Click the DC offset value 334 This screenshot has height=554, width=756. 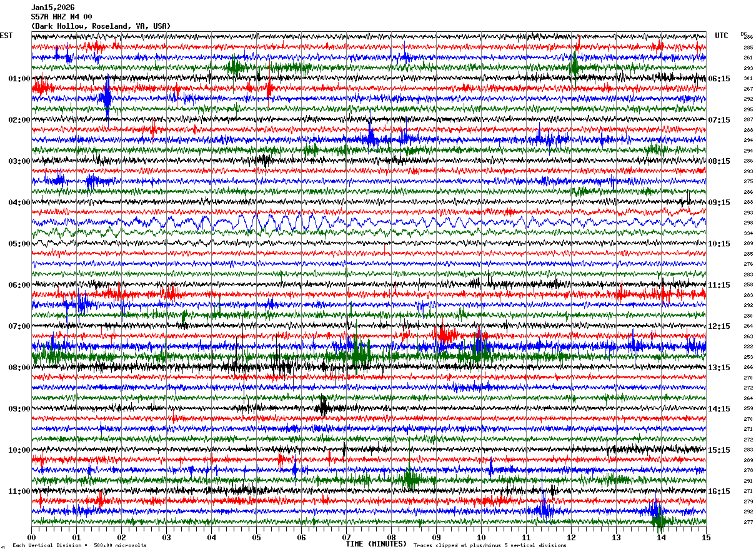[748, 233]
